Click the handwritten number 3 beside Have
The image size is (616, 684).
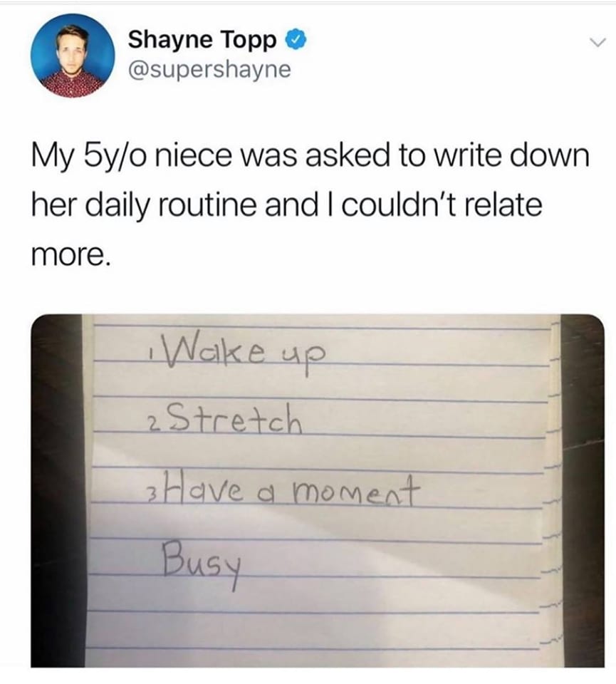[x=150, y=498]
